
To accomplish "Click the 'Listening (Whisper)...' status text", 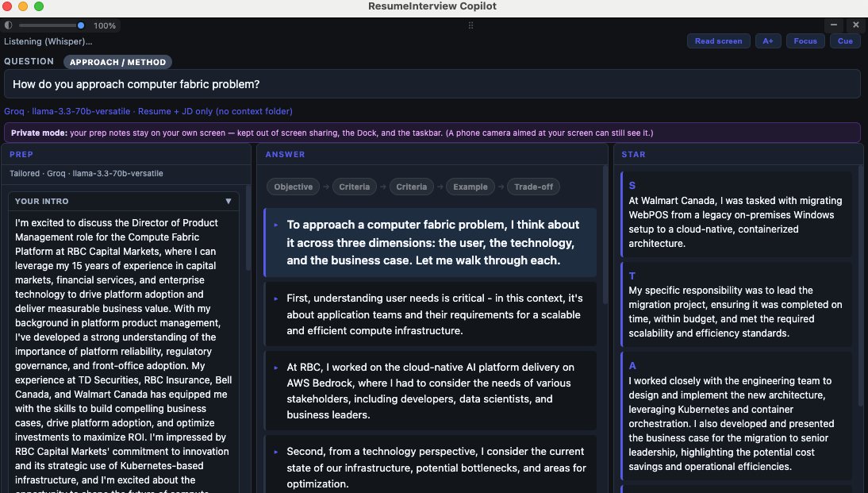I will pyautogui.click(x=48, y=41).
